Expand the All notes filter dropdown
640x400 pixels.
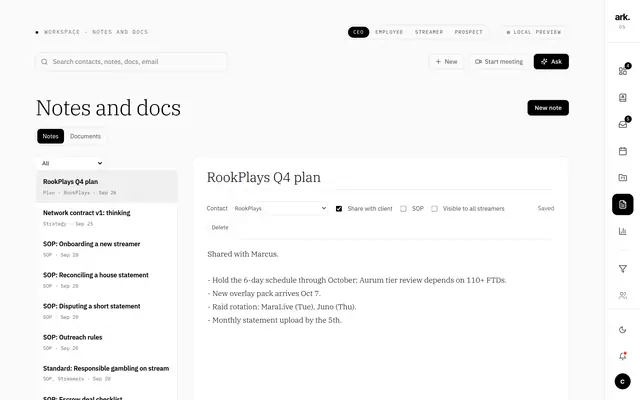[70, 163]
